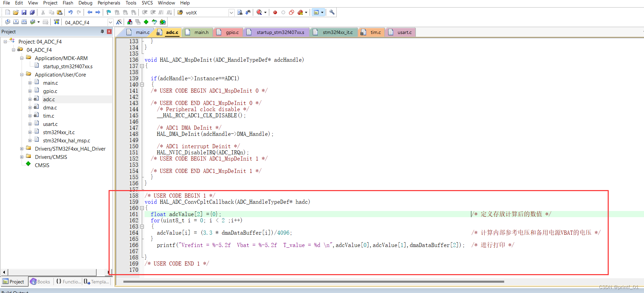The height and width of the screenshot is (293, 644).
Task: Navigate backwards with the blue left arrow
Action: [x=90, y=12]
